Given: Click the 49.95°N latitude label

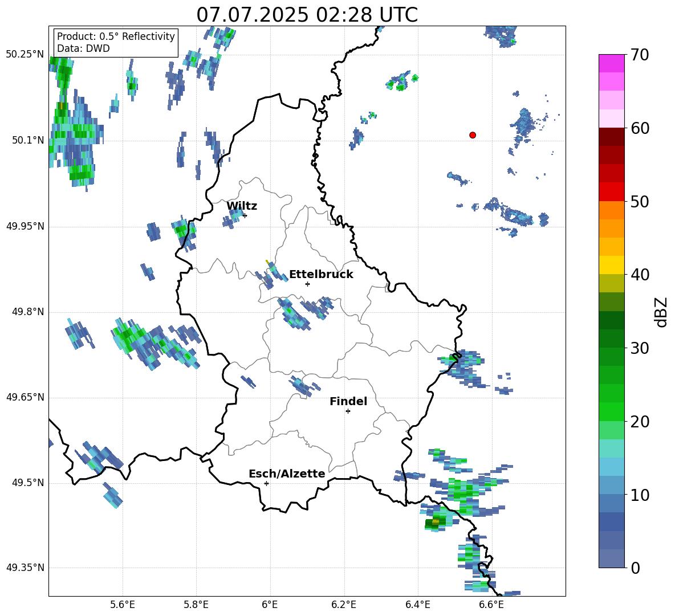Looking at the screenshot, I should [x=25, y=226].
